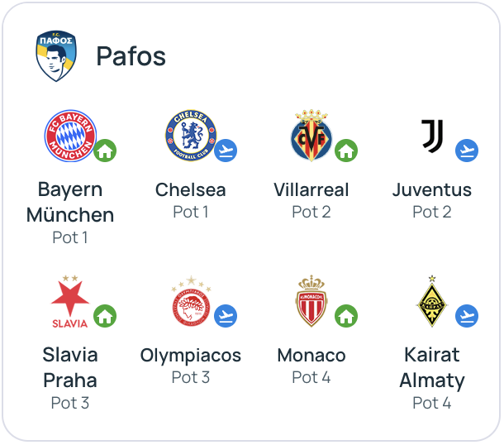The width and height of the screenshot is (504, 445).
Task: Click the away plane icon beside Chelsea
Action: click(x=226, y=151)
